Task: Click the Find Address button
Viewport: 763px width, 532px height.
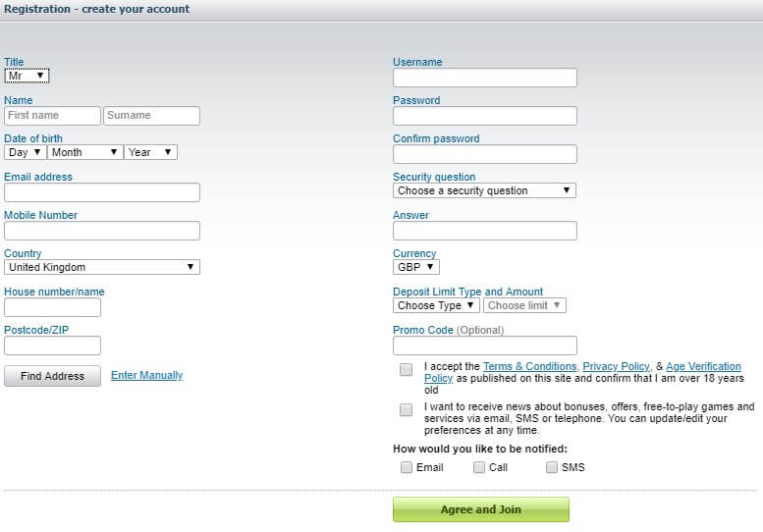Action: pyautogui.click(x=52, y=376)
